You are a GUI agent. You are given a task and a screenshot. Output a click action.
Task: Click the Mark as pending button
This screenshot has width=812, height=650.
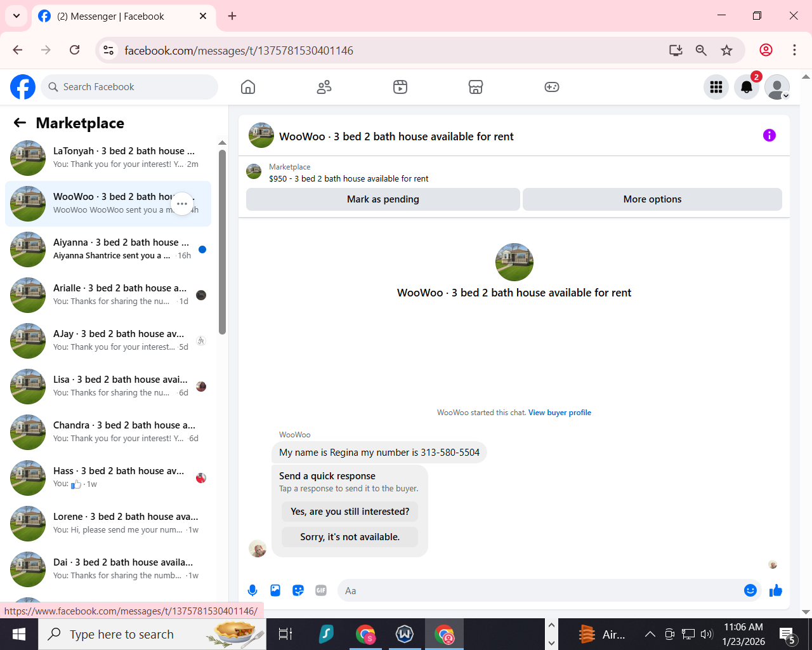click(383, 199)
